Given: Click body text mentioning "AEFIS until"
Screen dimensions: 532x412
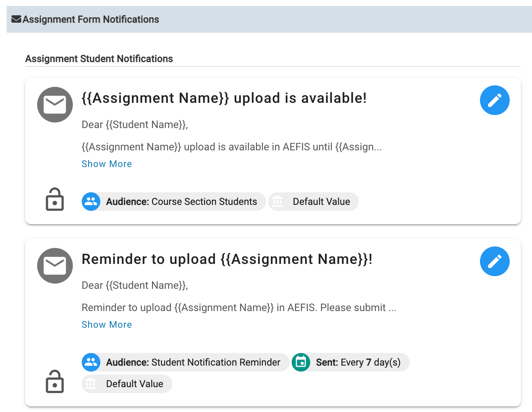Looking at the screenshot, I should pyautogui.click(x=231, y=147).
